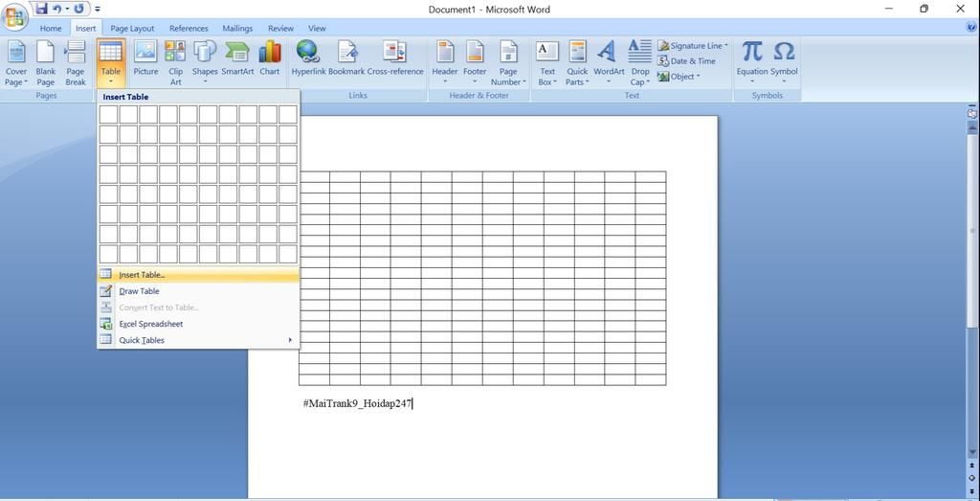Choose Insert Table... from the menu
This screenshot has width=980, height=501.
pos(199,275)
